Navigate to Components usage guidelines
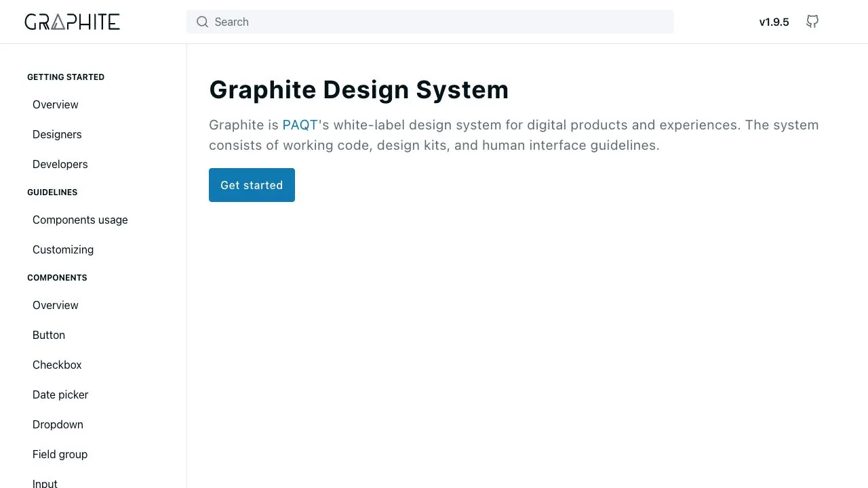 80,220
